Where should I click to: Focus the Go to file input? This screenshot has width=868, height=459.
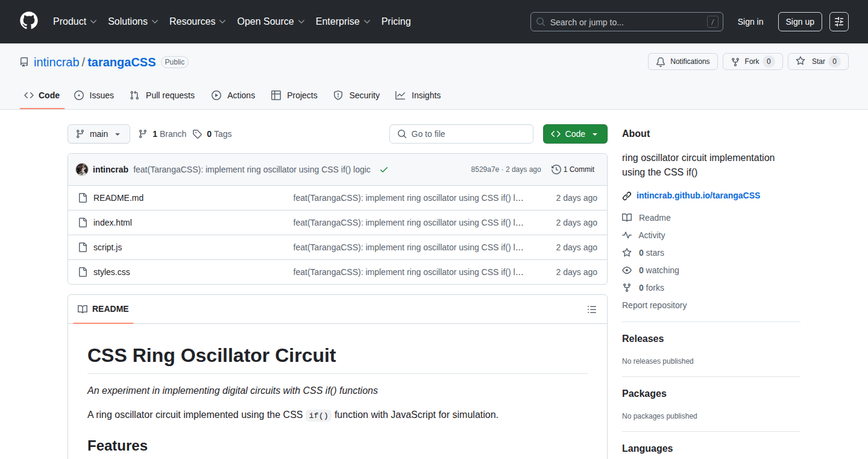(461, 134)
